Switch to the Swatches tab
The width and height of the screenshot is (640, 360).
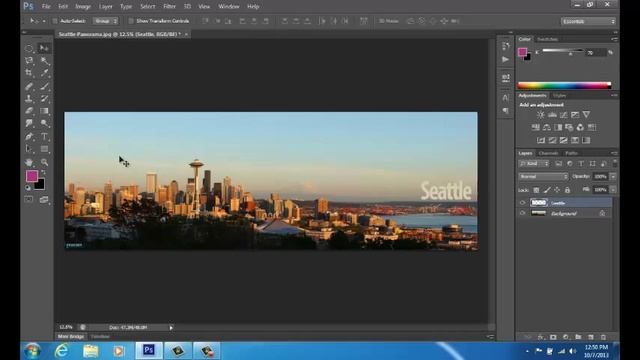(547, 39)
